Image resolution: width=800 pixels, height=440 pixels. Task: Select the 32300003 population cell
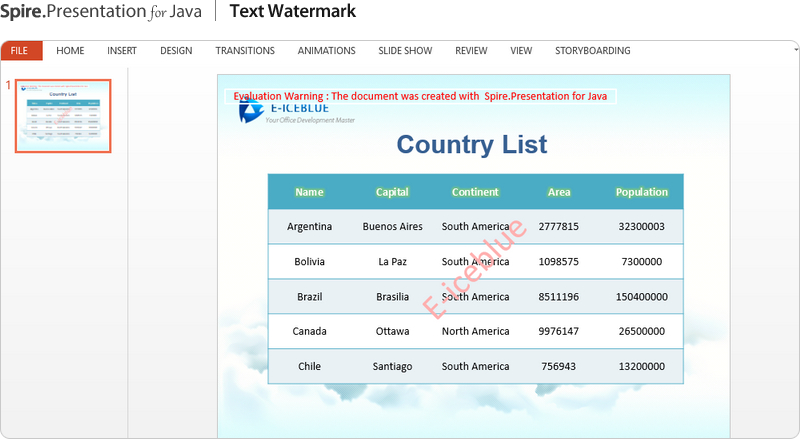pos(642,227)
